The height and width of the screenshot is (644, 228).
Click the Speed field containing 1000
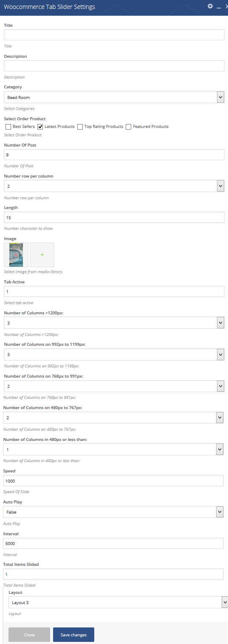click(113, 480)
